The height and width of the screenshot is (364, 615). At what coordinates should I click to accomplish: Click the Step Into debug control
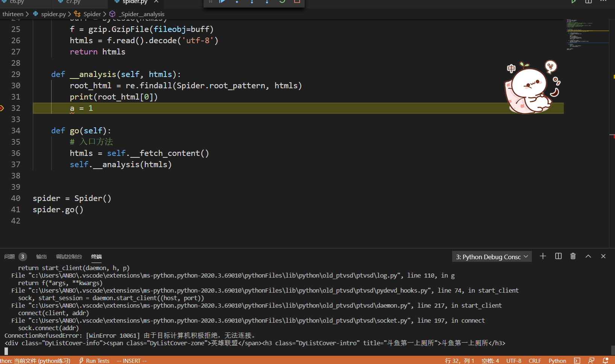252,2
